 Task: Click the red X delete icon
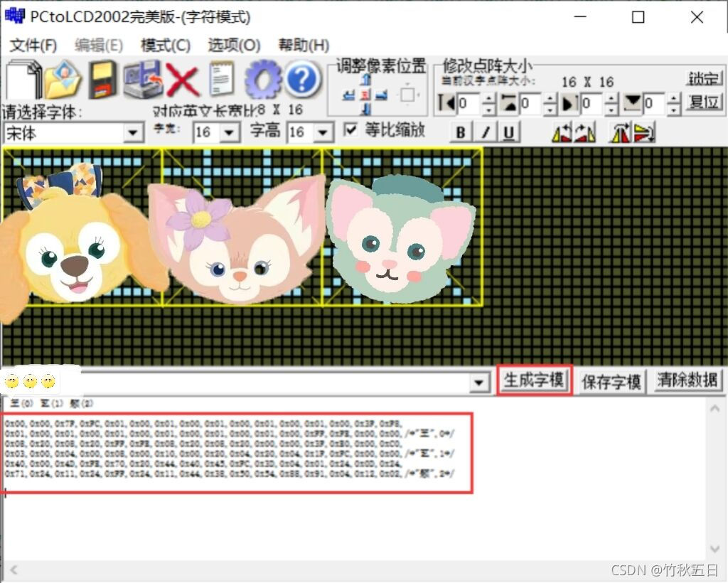[x=183, y=80]
